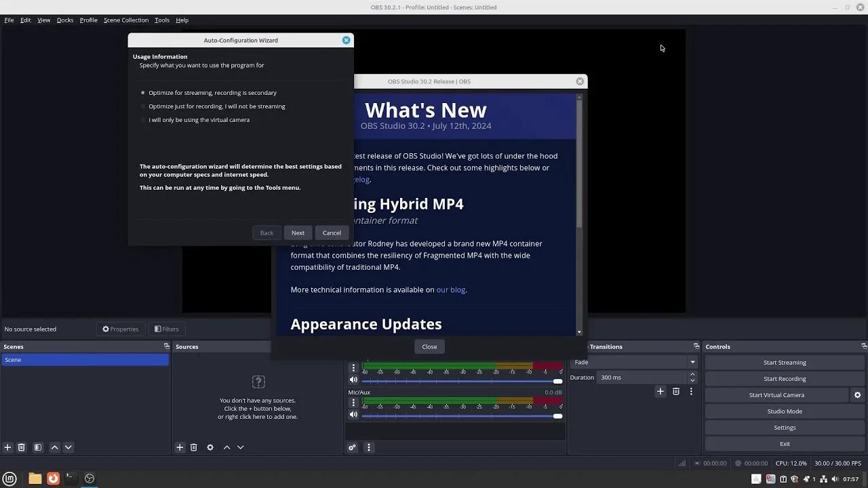Increase transition duration with up stepper
This screenshot has width=868, height=488.
(x=692, y=373)
